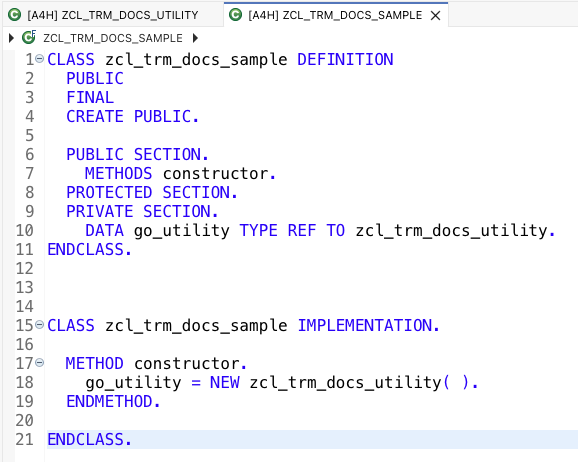Click the class icon on the ZCL_TRM_DOCS_UTILITY tab
The width and height of the screenshot is (578, 462).
[x=14, y=15]
